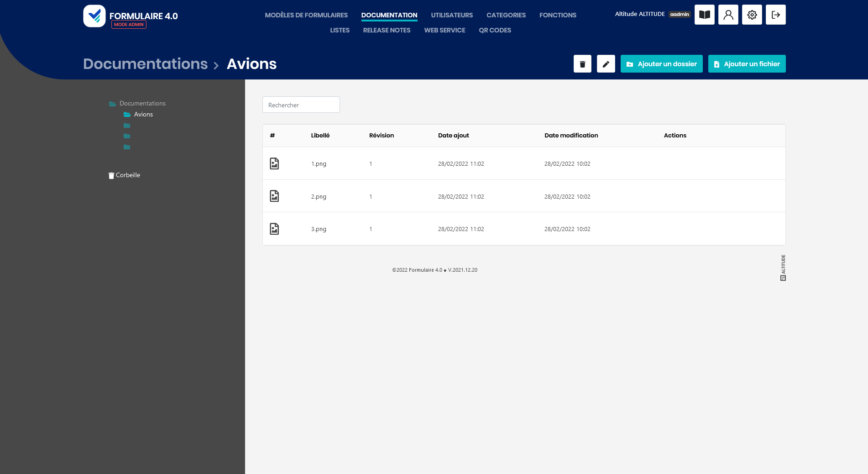Click the file icon for 3.png
The width and height of the screenshot is (868, 474).
(x=274, y=229)
